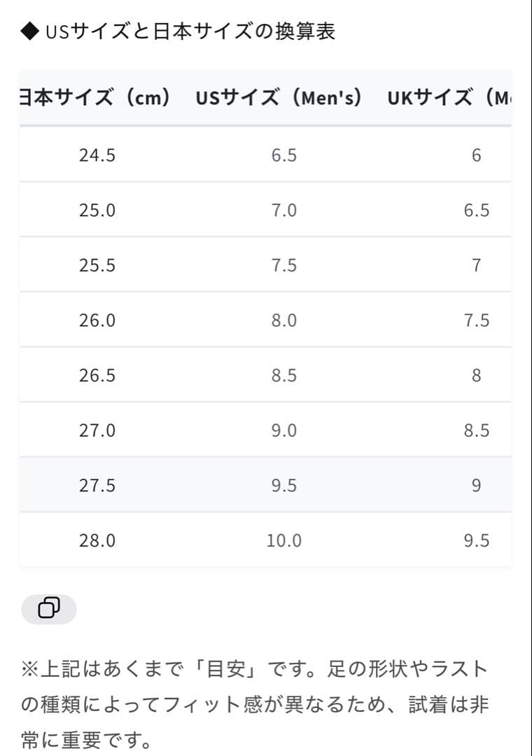
Task: Click the 26.5 cm Japan size cell
Action: pyautogui.click(x=97, y=376)
